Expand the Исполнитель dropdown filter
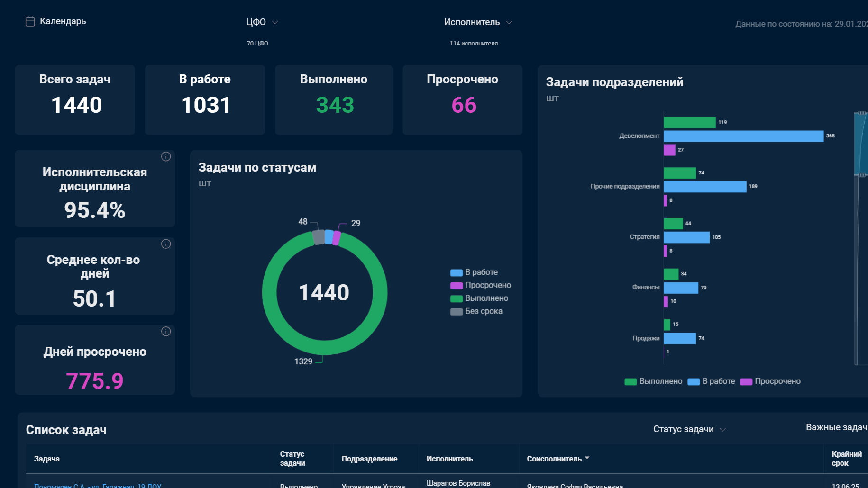This screenshot has height=488, width=868. (478, 22)
